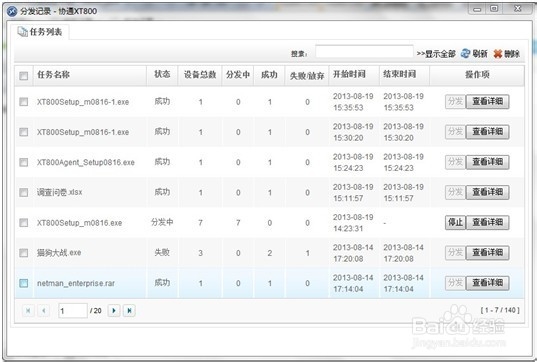The width and height of the screenshot is (537, 362).
Task: Click 停止 button for XT800Setup_m0816.exe
Action: [x=455, y=222]
